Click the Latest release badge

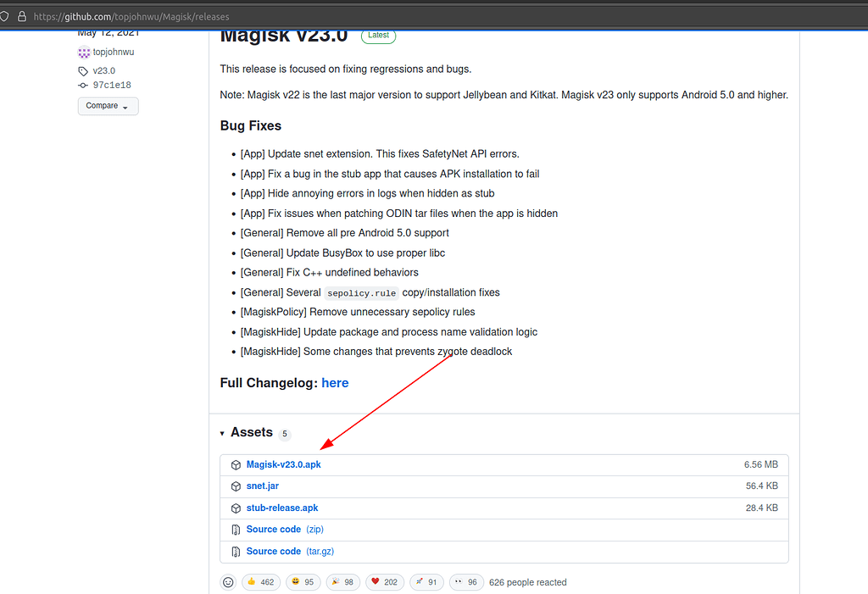(x=378, y=36)
